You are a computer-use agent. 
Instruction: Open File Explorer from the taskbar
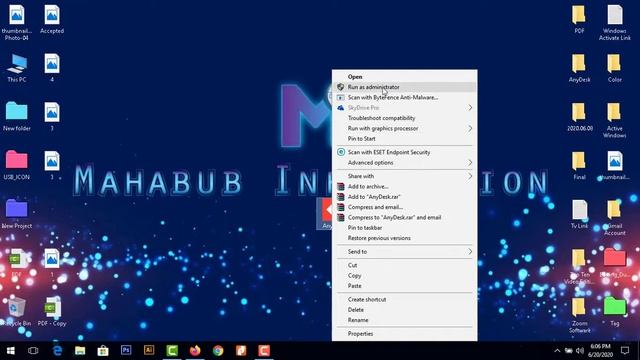pos(80,350)
